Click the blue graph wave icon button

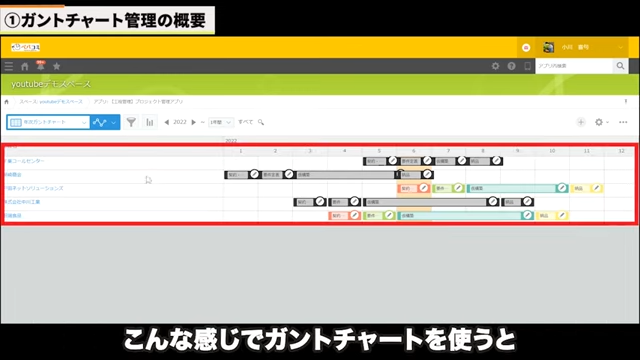[99, 122]
